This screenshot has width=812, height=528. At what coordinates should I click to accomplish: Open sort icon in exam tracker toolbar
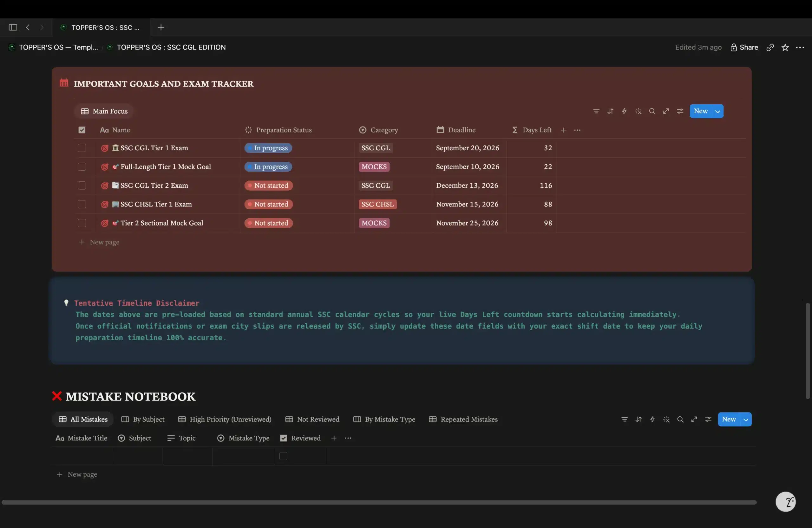610,111
